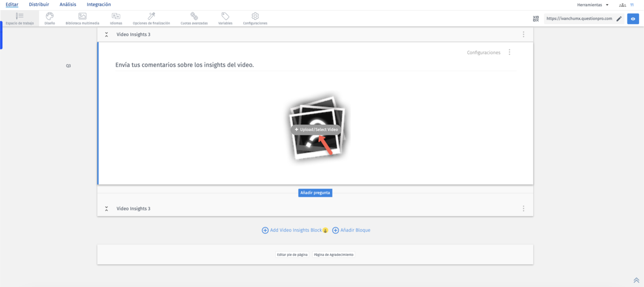This screenshot has width=644, height=287.
Task: Click lower Video Insights 3 block title
Action: pyautogui.click(x=133, y=209)
